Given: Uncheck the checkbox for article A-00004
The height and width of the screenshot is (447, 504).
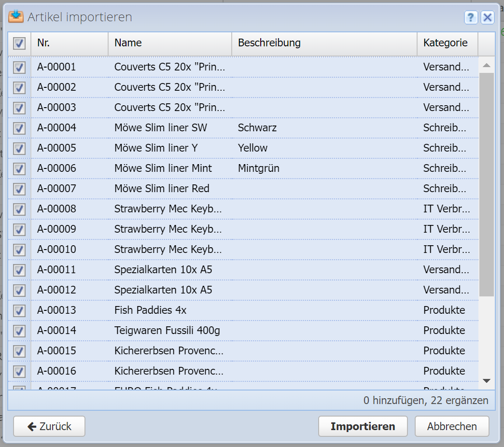Looking at the screenshot, I should tap(19, 128).
